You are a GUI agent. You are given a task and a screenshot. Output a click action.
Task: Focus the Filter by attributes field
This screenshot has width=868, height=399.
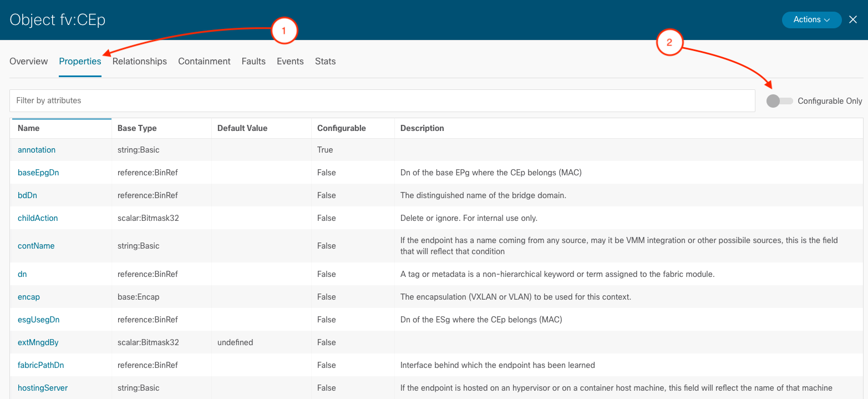coord(382,100)
